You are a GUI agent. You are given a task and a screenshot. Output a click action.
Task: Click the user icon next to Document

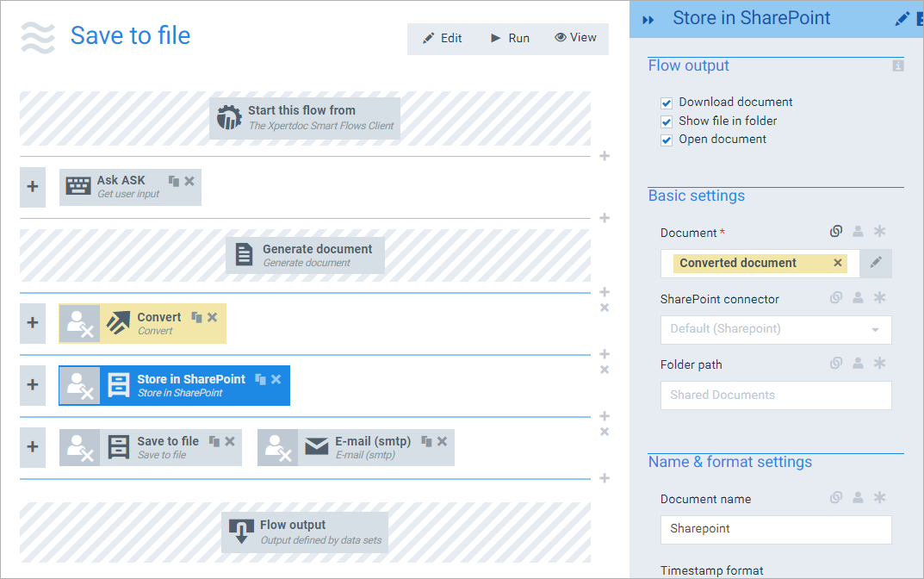[x=858, y=231]
